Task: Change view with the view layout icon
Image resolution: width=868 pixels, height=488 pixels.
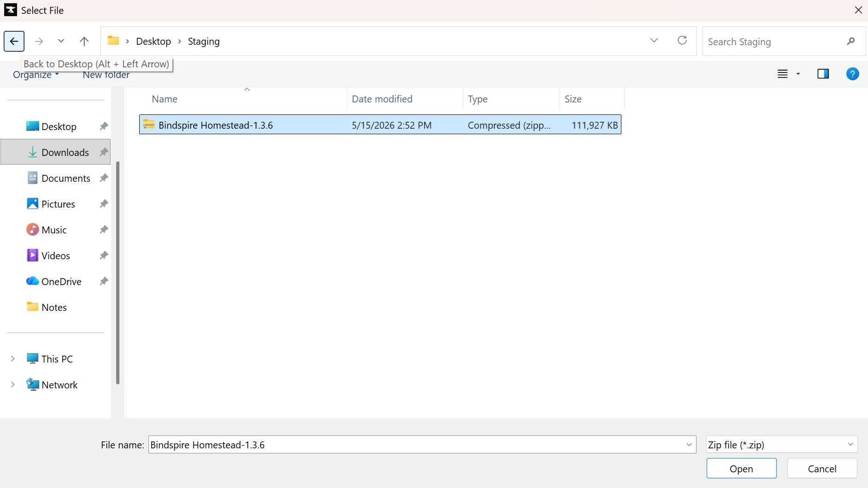Action: click(783, 74)
